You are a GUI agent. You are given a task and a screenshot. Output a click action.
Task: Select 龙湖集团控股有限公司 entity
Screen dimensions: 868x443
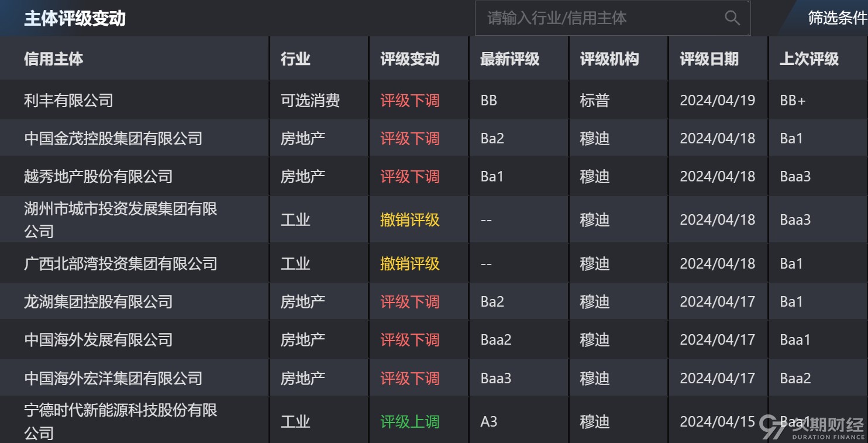click(x=98, y=302)
